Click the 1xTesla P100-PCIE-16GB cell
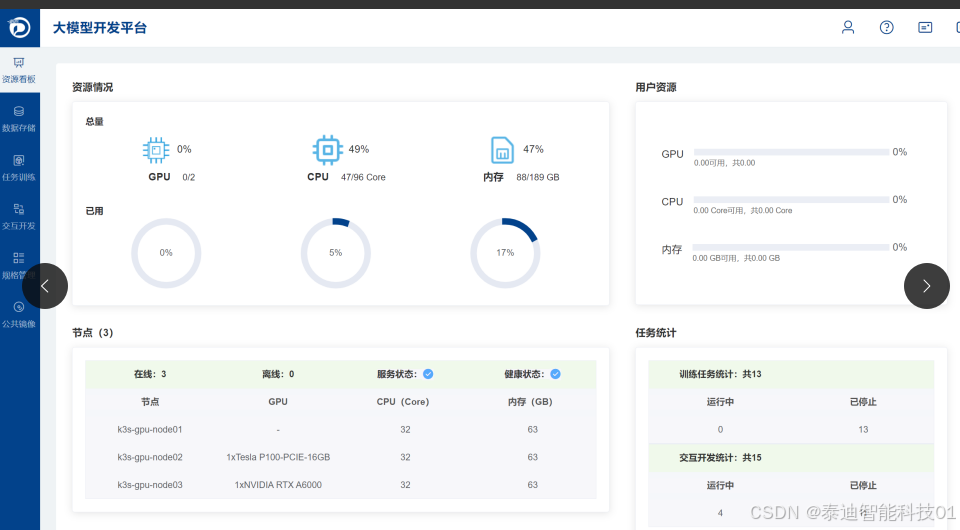 (278, 457)
